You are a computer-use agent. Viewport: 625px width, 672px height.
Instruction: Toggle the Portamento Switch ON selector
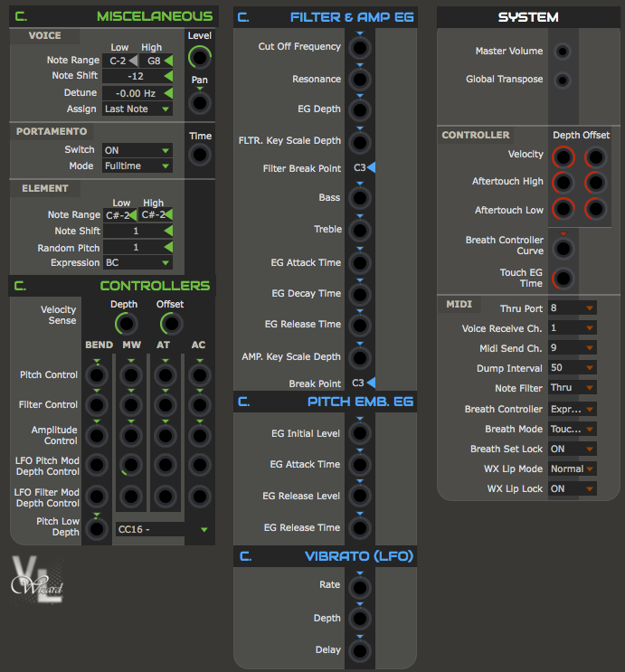pos(137,150)
